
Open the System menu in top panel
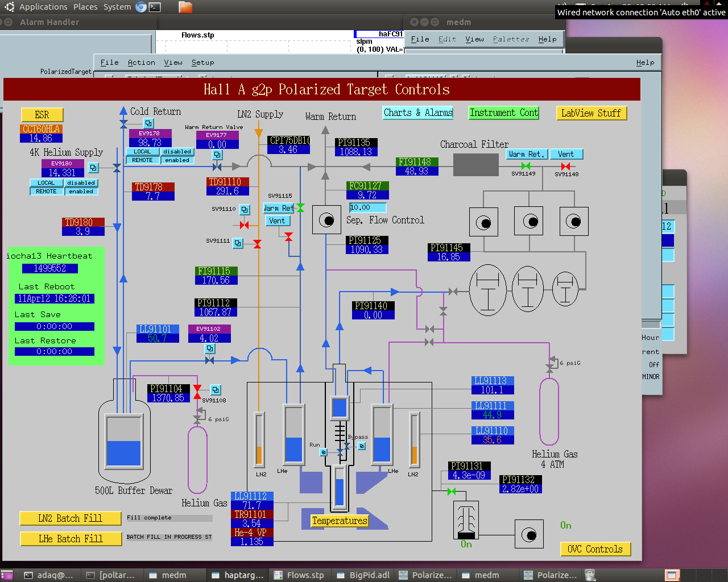(x=117, y=7)
